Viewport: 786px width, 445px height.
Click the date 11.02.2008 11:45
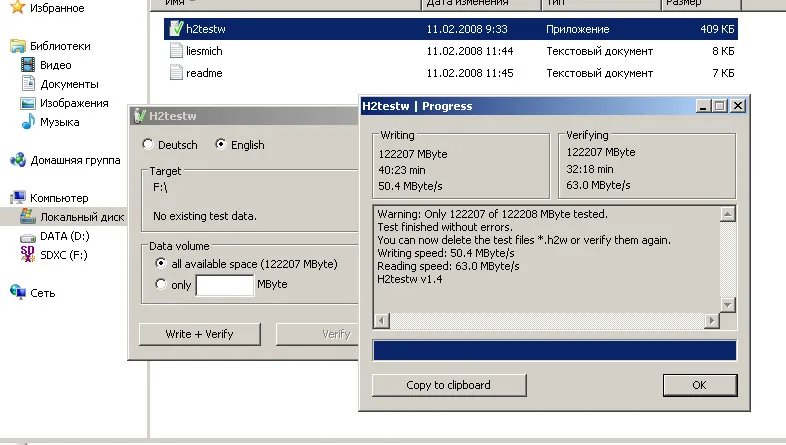pyautogui.click(x=470, y=73)
